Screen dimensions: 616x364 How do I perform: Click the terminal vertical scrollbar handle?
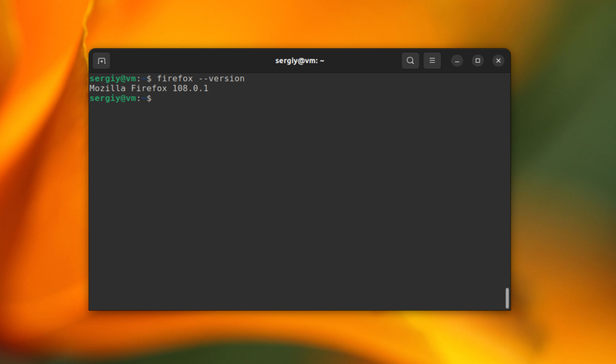507,298
